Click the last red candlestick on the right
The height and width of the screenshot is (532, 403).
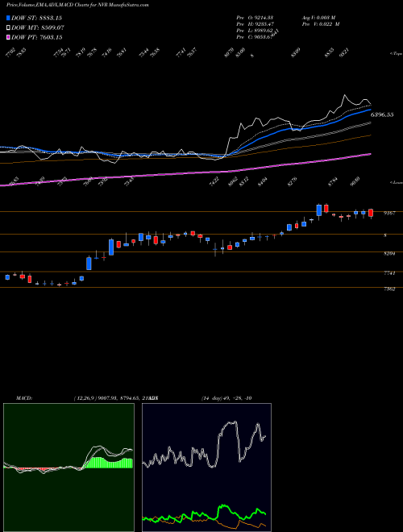371,213
